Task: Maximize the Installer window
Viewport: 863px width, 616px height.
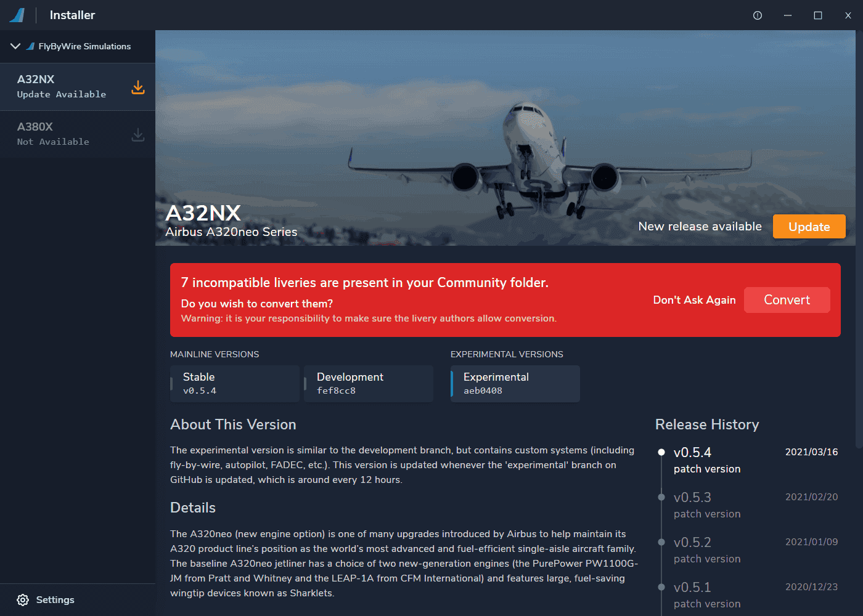Action: 818,15
